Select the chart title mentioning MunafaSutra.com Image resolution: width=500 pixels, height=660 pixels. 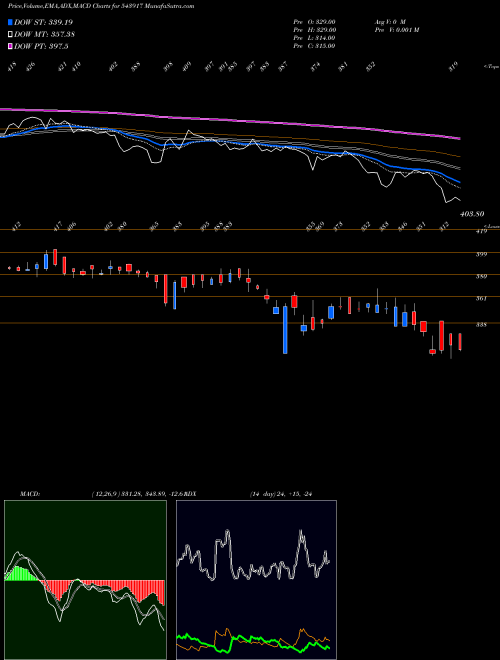tap(101, 7)
